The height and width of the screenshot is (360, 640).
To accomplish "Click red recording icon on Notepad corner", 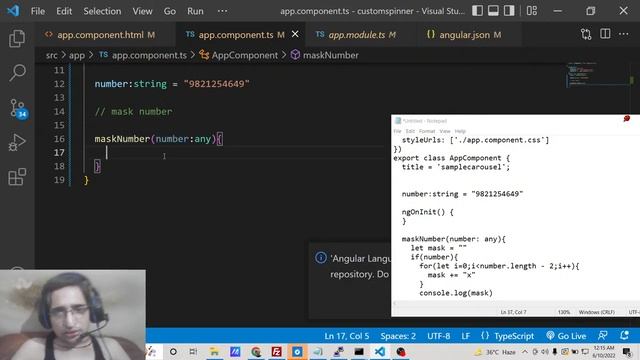I will click(x=627, y=118).
